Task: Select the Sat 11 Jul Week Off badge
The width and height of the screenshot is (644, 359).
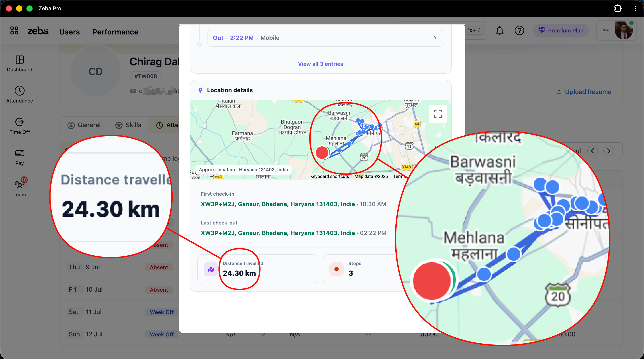Action: (x=162, y=312)
